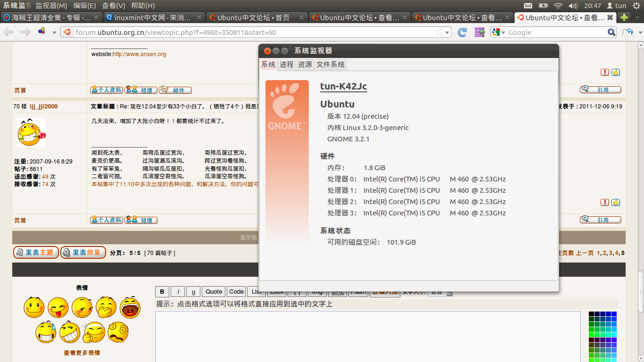Viewport: 644px width, 362px height.
Task: Click the colorful grid icon beside reload
Action: point(479,32)
